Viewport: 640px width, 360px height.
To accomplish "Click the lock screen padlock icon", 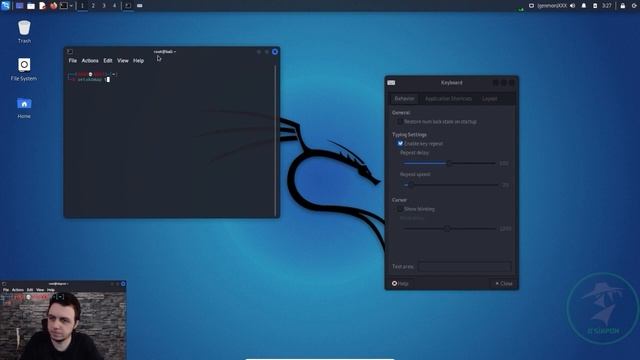I will 623,6.
